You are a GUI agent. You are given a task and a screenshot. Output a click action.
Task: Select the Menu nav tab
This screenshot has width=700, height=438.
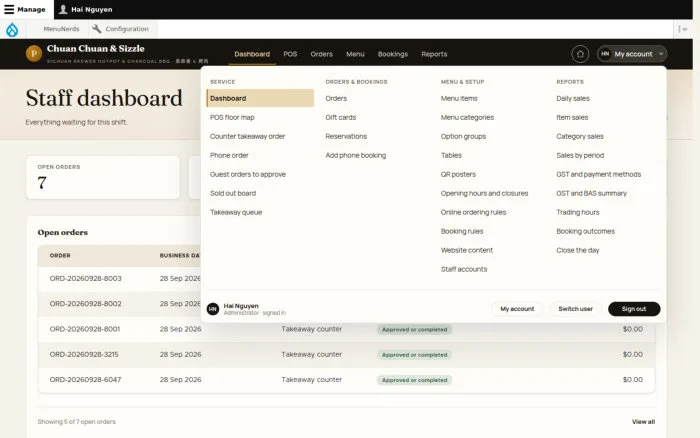[355, 54]
